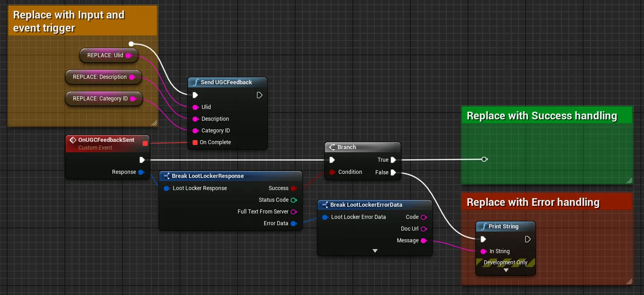Select the OnUGCFeedbackSent custom event title

coord(106,140)
